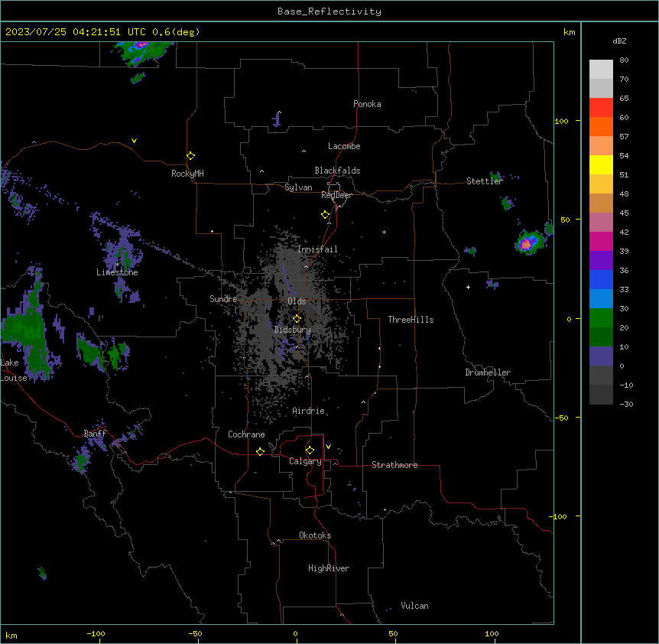Click the purple 10 dBZ legend color
Screen dimensions: 659x644
[x=601, y=356]
